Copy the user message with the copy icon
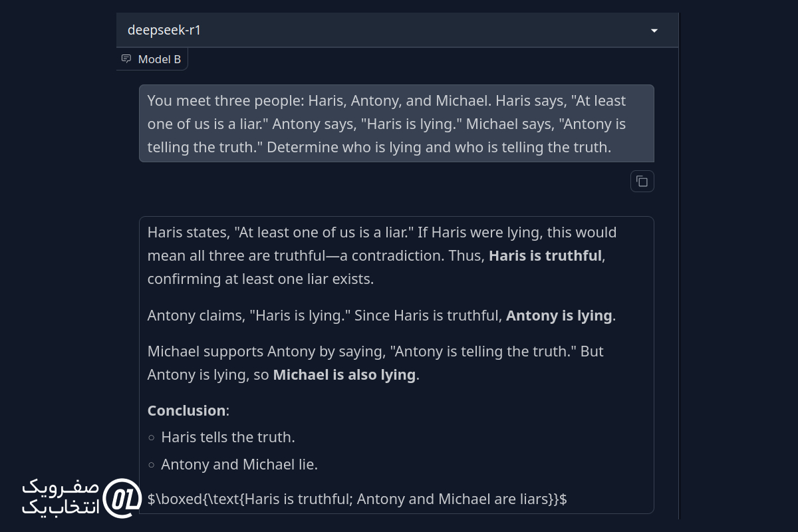 [x=642, y=181]
